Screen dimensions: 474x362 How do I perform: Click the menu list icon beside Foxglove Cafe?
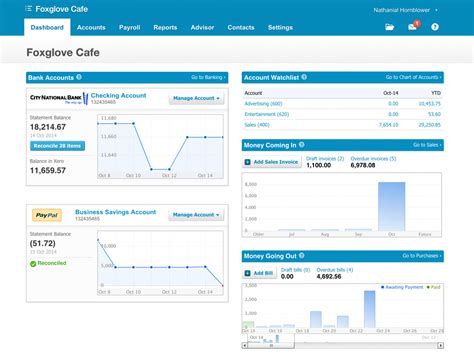(x=28, y=9)
